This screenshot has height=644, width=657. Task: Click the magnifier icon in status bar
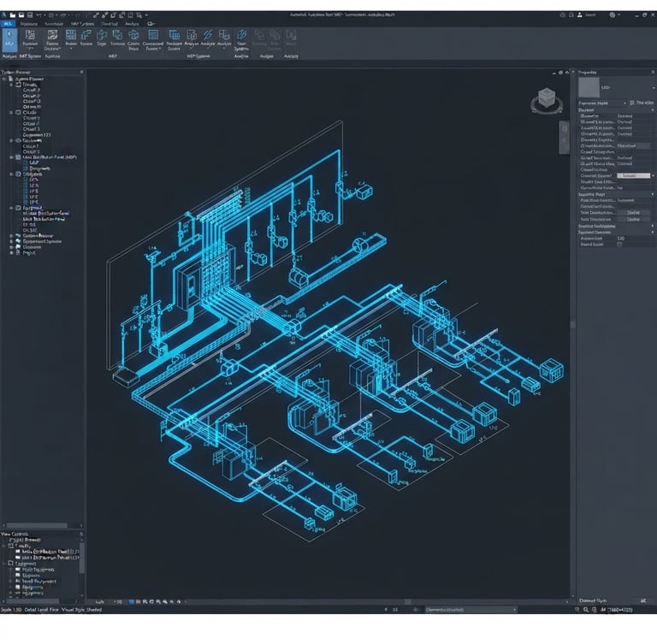coord(586,610)
